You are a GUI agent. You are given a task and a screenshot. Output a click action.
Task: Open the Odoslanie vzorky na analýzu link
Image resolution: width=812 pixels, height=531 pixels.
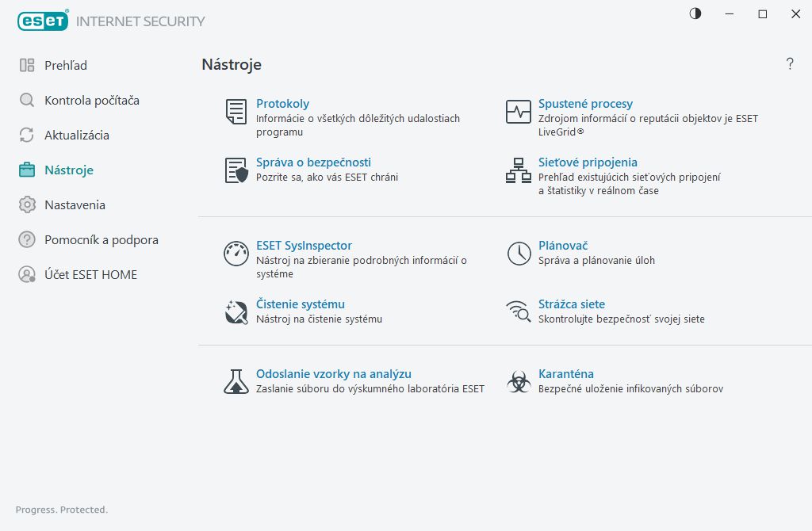click(333, 374)
